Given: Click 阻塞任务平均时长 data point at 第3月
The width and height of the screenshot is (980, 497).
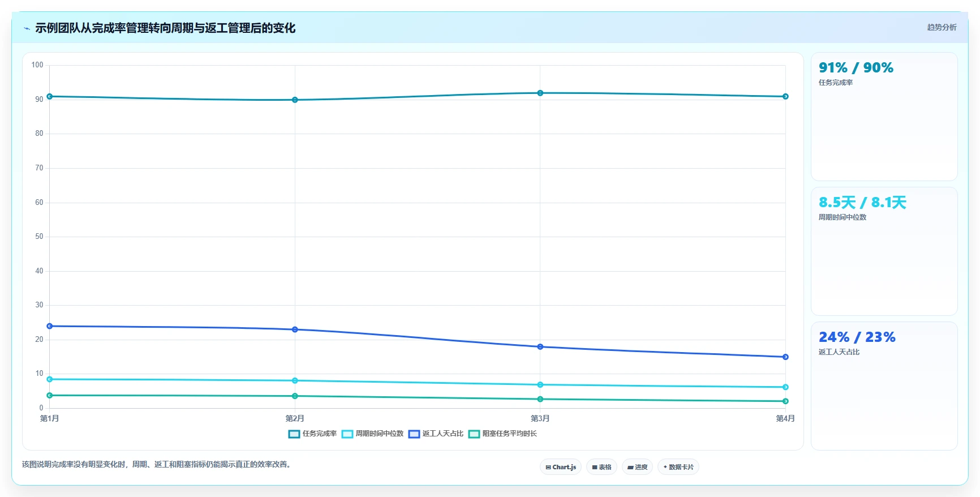Looking at the screenshot, I should [540, 399].
